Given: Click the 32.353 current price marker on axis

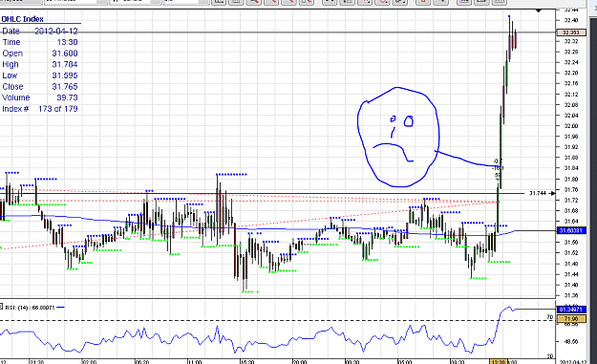Looking at the screenshot, I should click(x=570, y=32).
